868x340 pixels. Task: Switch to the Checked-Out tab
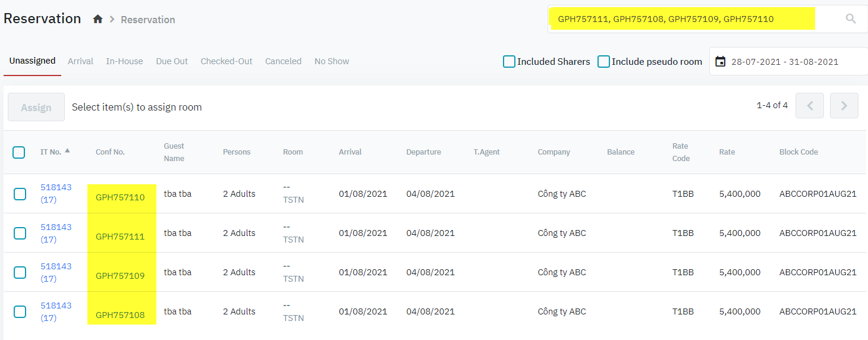(226, 61)
